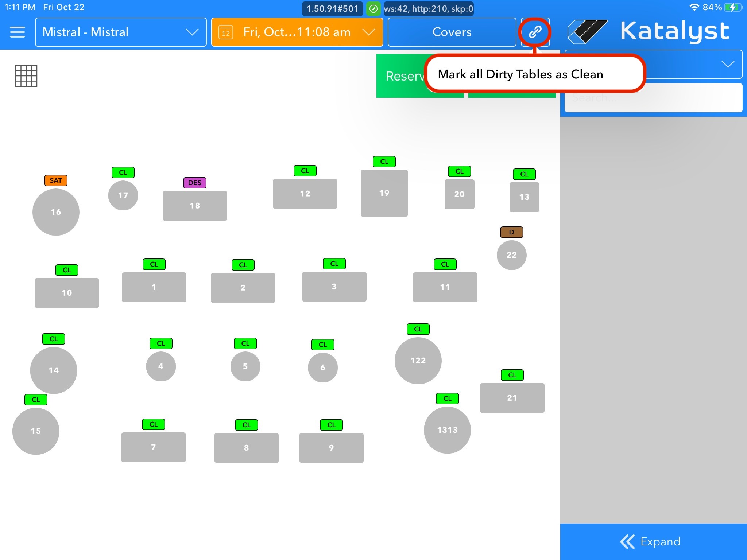This screenshot has width=747, height=560.
Task: Open the Fri, Oct date time dropdown
Action: tap(297, 32)
